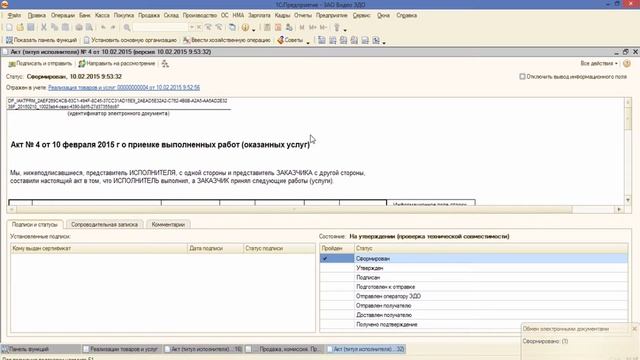Image resolution: width=640 pixels, height=360 pixels.
Task: Select the Утвержден status row
Action: point(474,268)
